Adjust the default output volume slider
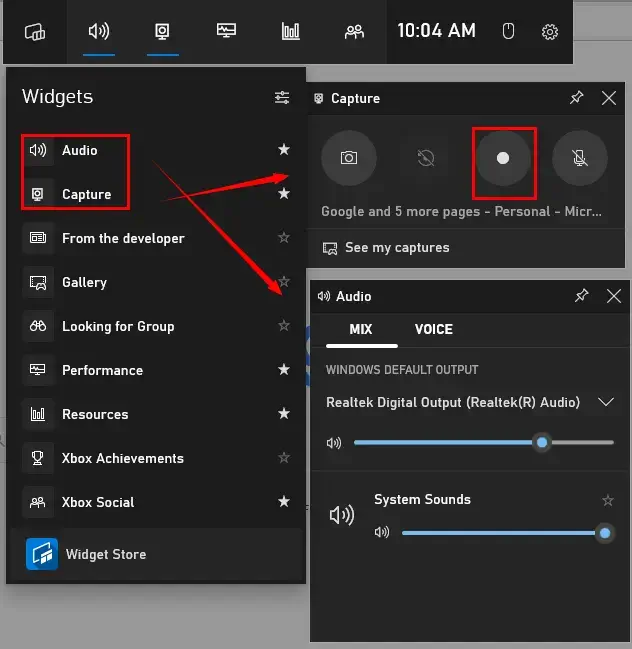This screenshot has width=632, height=649. (483, 442)
